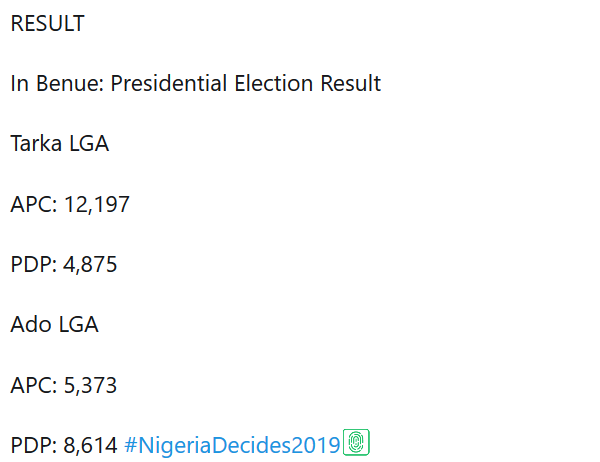Click the Ado LGA line
The height and width of the screenshot is (462, 600).
(55, 325)
